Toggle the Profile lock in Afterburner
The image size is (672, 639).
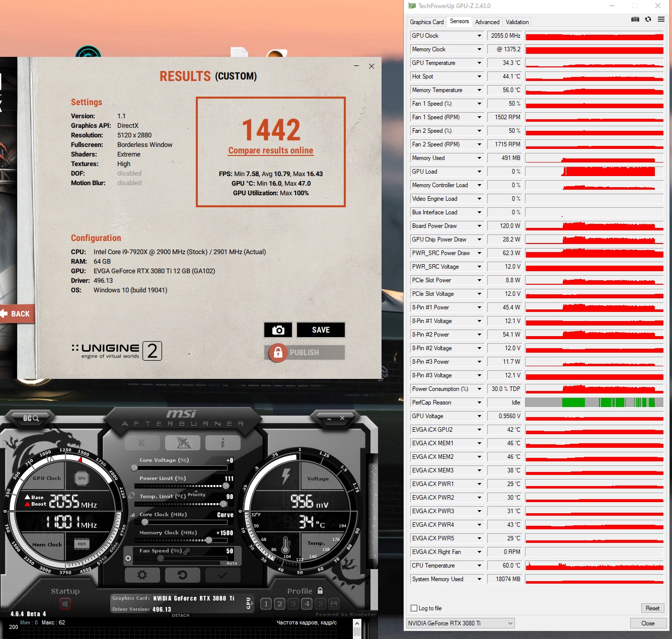click(320, 591)
